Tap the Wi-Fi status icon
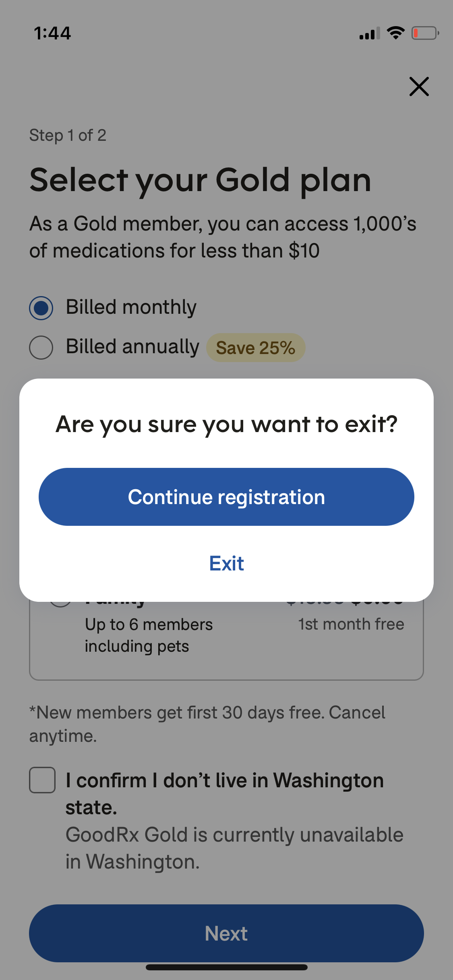This screenshot has width=453, height=980. (395, 33)
